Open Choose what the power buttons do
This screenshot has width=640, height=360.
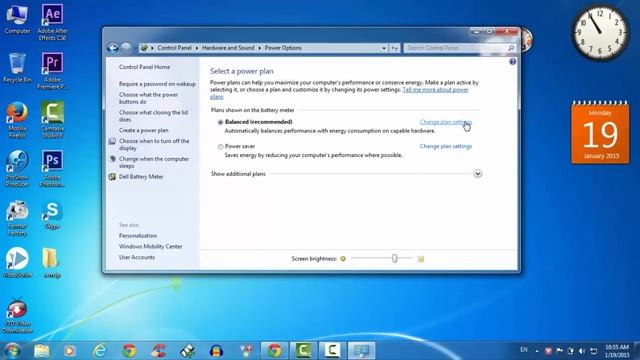pyautogui.click(x=149, y=98)
